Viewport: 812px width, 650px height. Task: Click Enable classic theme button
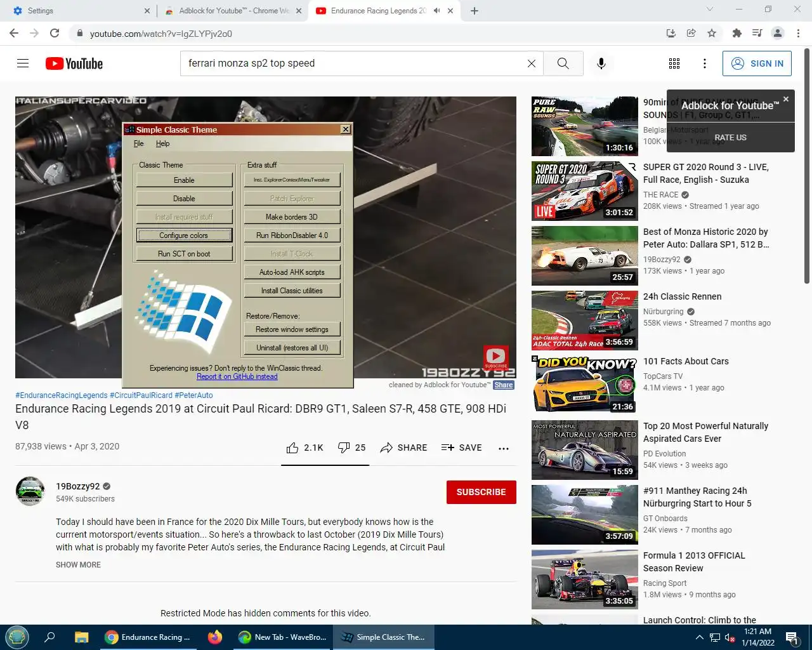[184, 180]
